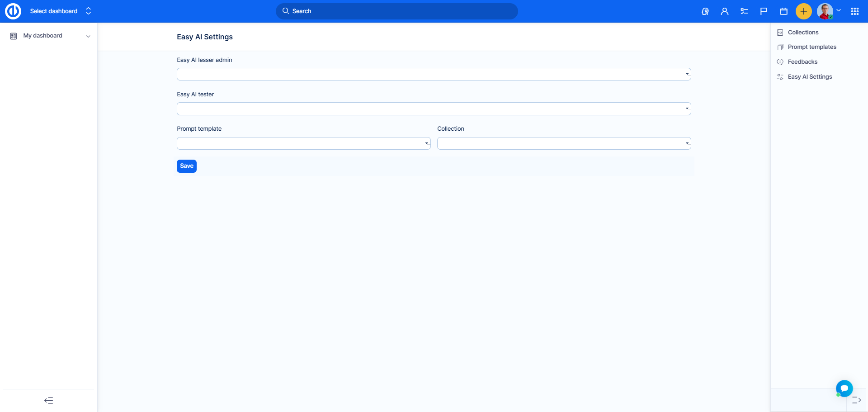Image resolution: width=868 pixels, height=412 pixels.
Task: Go to Collections in the right menu
Action: click(x=803, y=33)
